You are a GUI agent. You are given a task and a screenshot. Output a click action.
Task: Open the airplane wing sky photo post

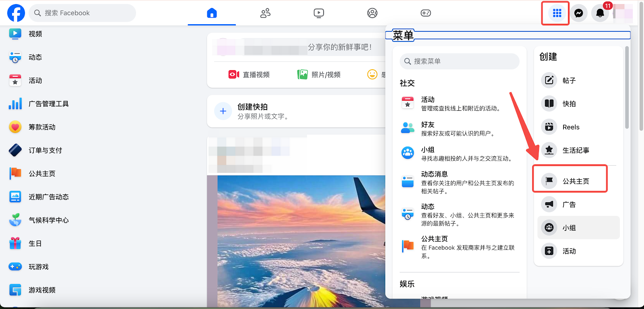[x=301, y=241]
